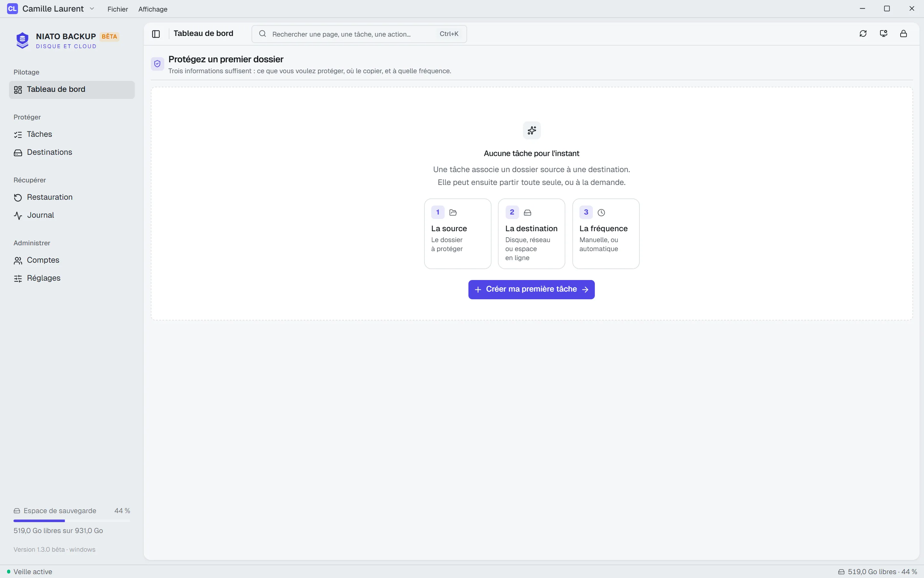Open the Comptes page
Screen dimensions: 924x578
(x=72, y=260)
